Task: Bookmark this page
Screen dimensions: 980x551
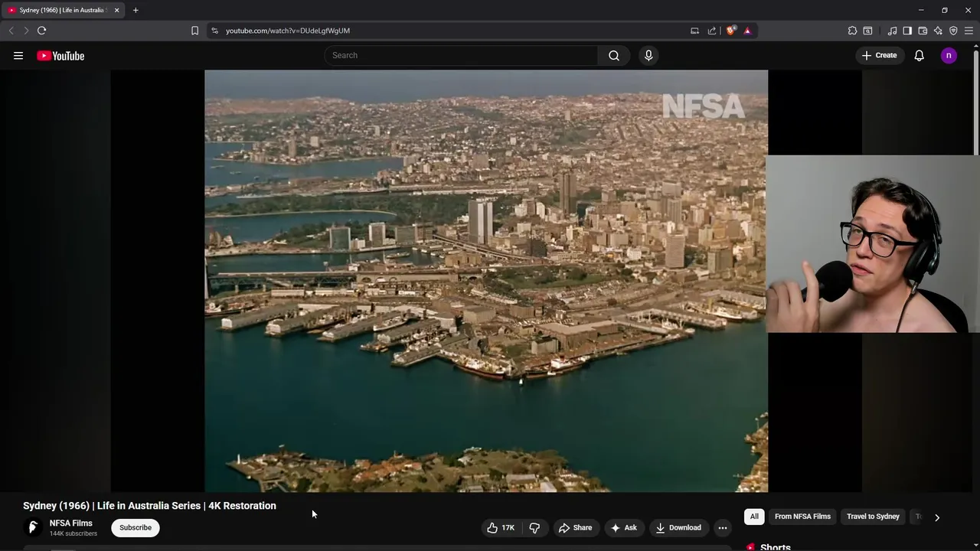Action: tap(194, 31)
